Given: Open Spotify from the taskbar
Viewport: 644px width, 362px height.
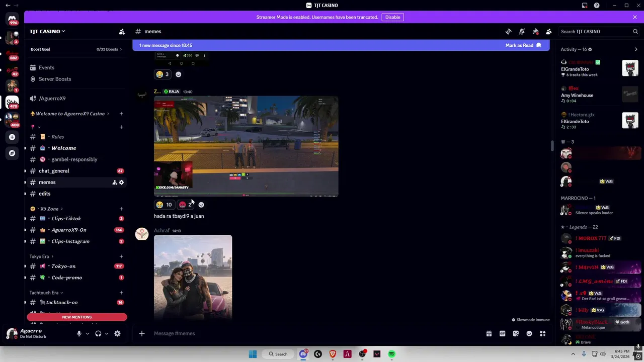Looking at the screenshot, I should click(x=391, y=354).
